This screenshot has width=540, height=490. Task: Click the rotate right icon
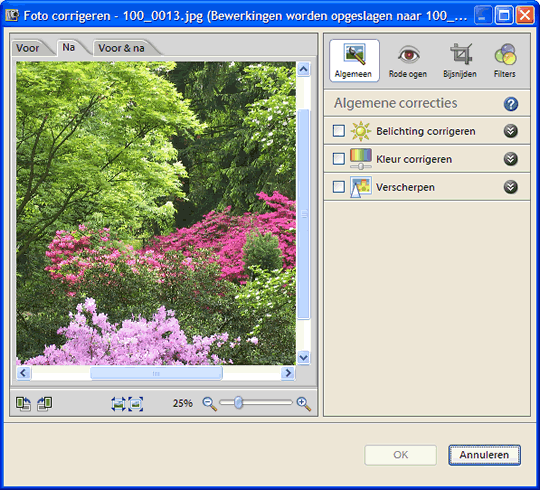coord(45,404)
